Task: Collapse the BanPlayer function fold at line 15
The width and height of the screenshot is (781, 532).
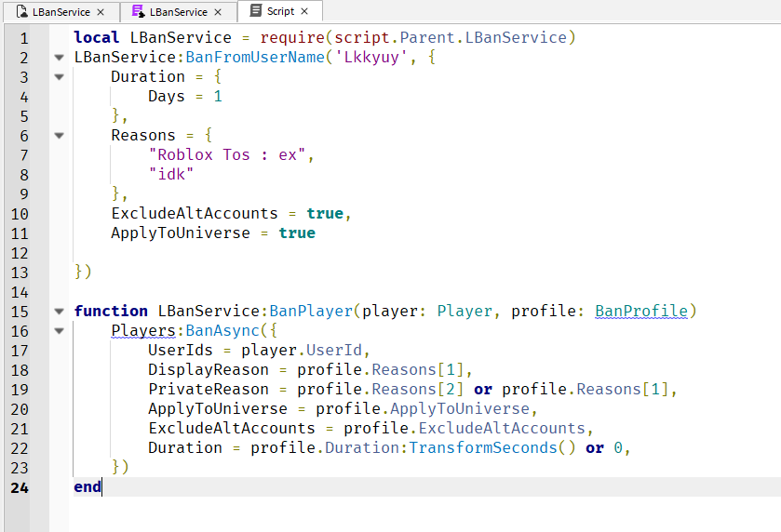Action: click(60, 312)
